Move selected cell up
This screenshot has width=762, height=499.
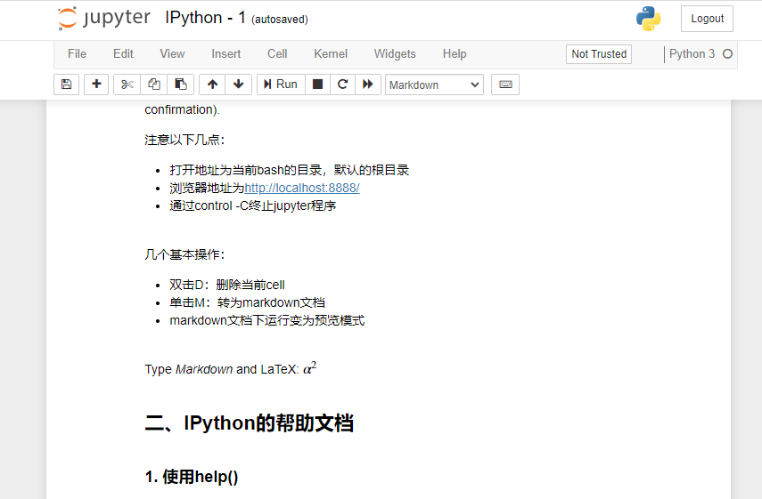click(x=212, y=85)
